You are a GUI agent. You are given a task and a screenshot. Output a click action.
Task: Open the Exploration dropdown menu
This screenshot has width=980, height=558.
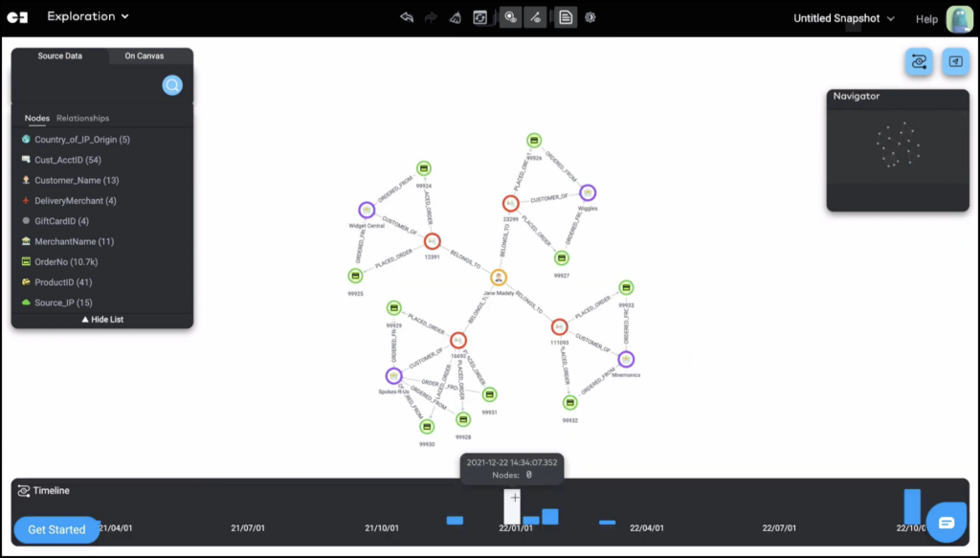[87, 17]
